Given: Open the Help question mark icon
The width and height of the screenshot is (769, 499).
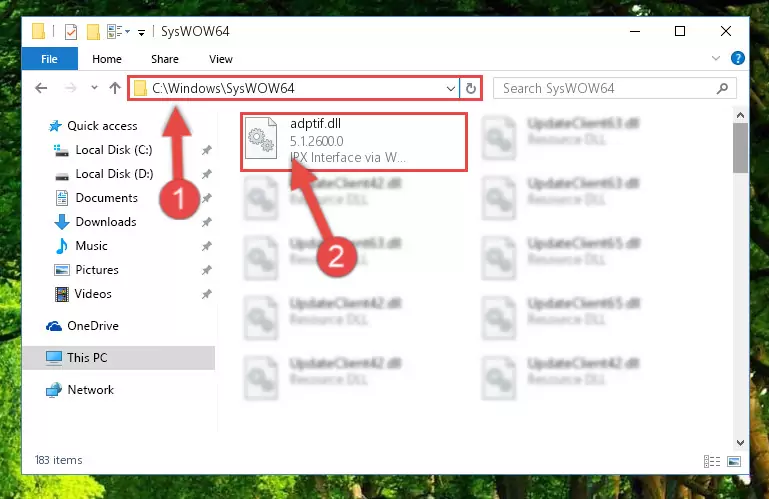Looking at the screenshot, I should pos(737,58).
